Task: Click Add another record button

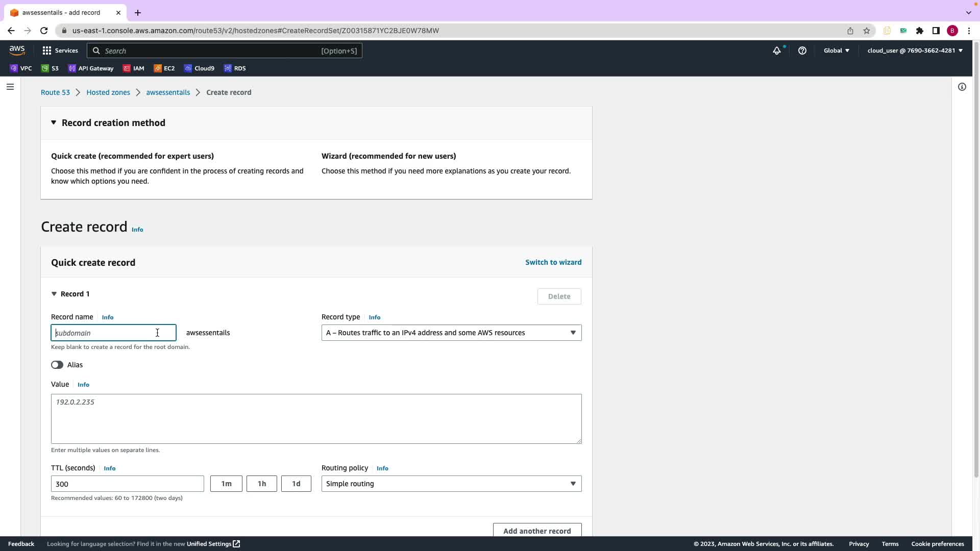Action: (537, 531)
